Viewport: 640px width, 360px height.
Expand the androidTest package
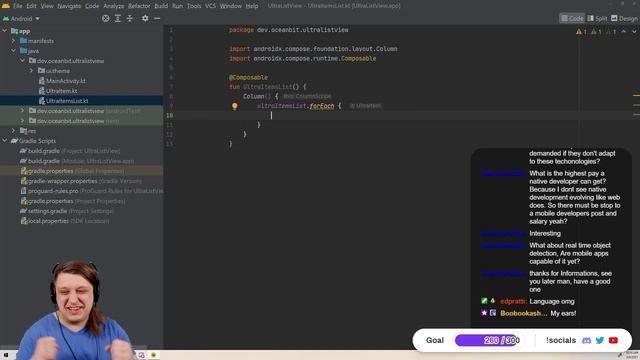(23, 111)
